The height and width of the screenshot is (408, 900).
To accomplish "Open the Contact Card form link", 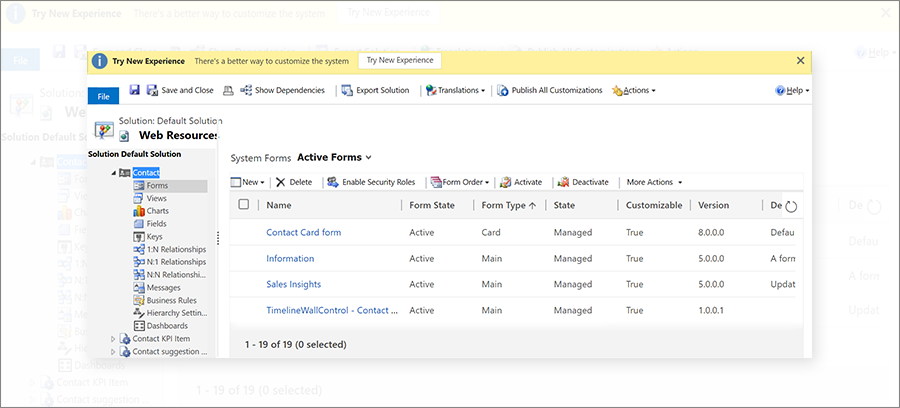I will click(304, 232).
